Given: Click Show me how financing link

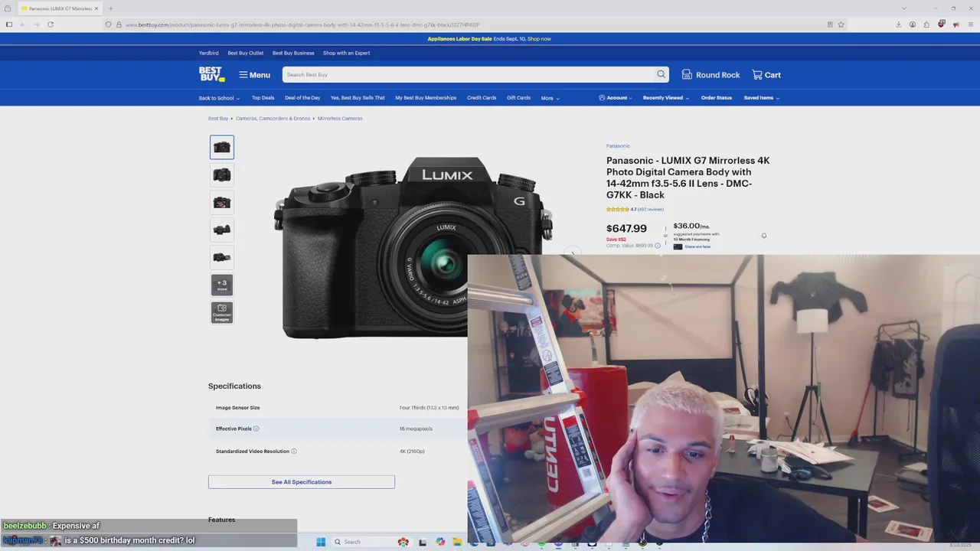Looking at the screenshot, I should tap(697, 246).
